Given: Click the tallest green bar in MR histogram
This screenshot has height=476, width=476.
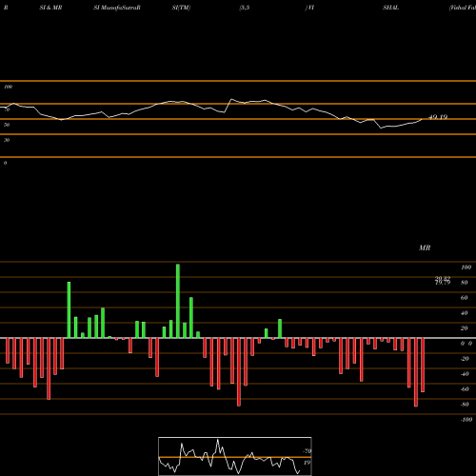Looking at the screenshot, I should tap(178, 301).
